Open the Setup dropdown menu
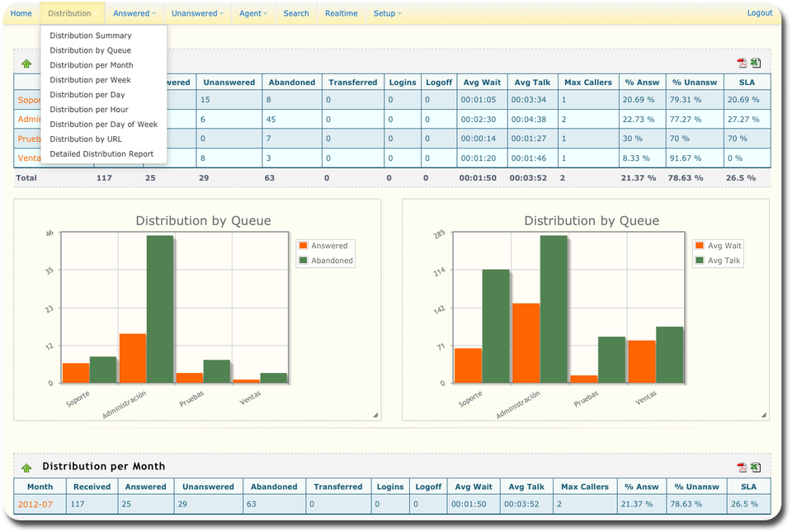The width and height of the screenshot is (792, 532). [388, 14]
